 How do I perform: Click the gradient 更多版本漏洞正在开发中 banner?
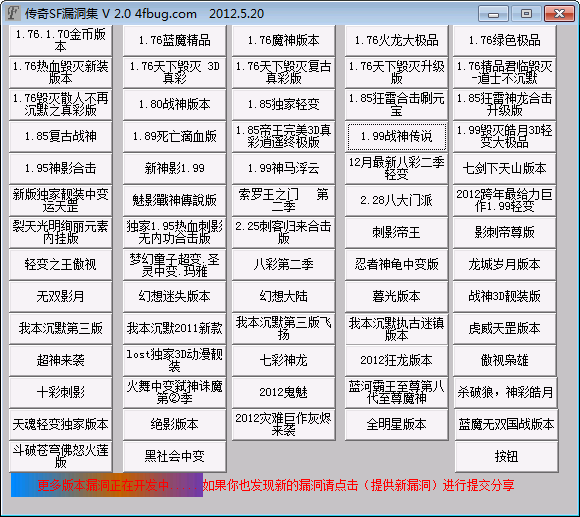coord(107,485)
